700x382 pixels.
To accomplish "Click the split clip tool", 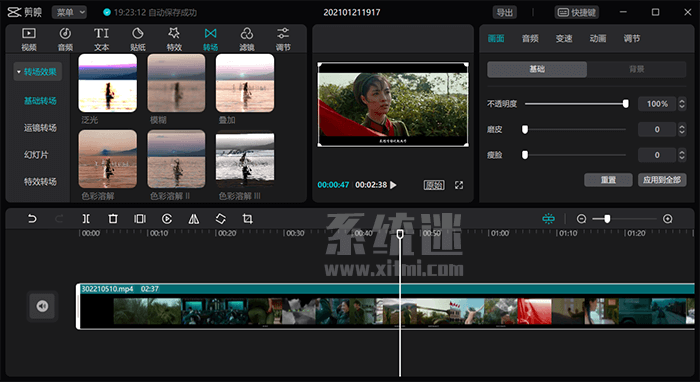I will [86, 219].
